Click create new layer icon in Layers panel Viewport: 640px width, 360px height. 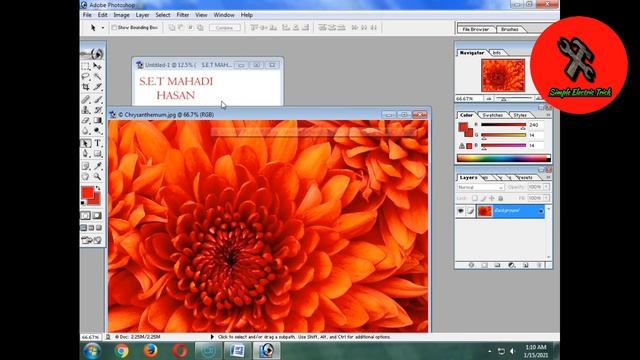point(526,265)
